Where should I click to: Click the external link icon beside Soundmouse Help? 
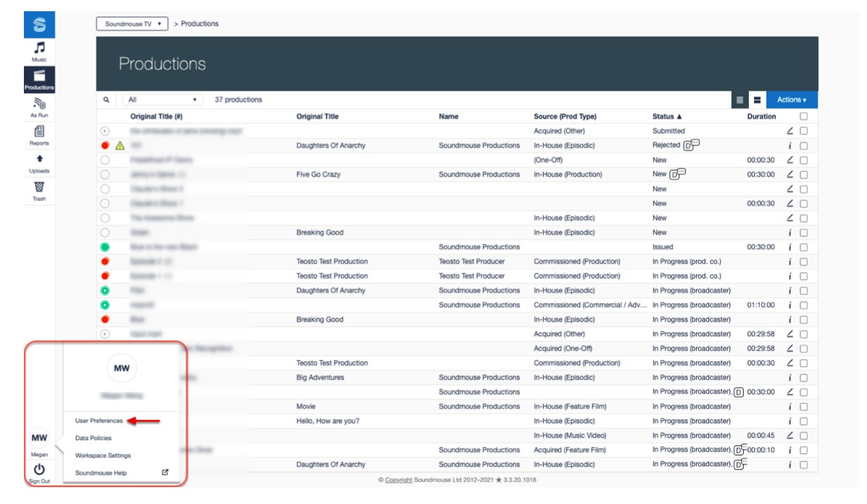point(165,472)
